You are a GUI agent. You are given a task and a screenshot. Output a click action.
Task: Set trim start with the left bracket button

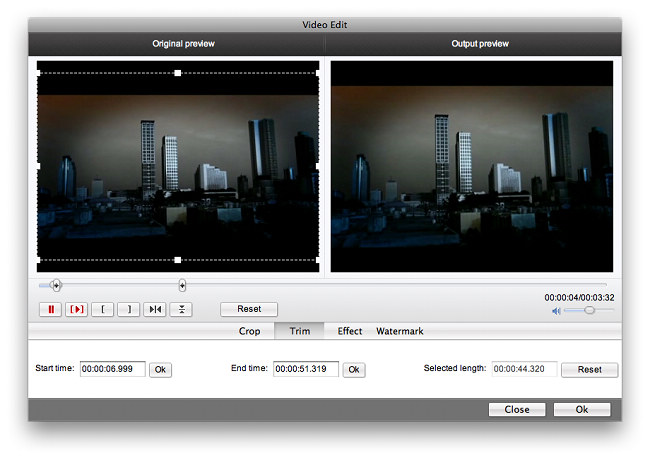[102, 310]
